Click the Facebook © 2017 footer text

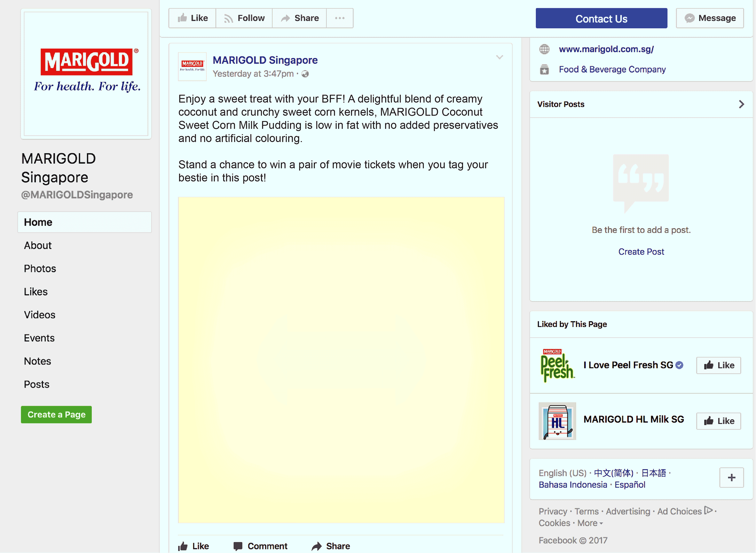click(573, 540)
